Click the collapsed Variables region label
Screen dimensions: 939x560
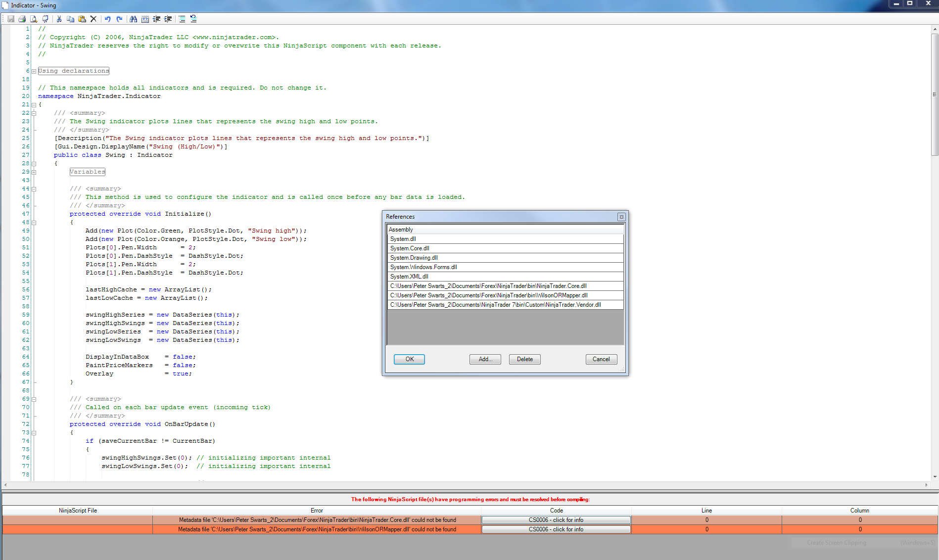(88, 172)
